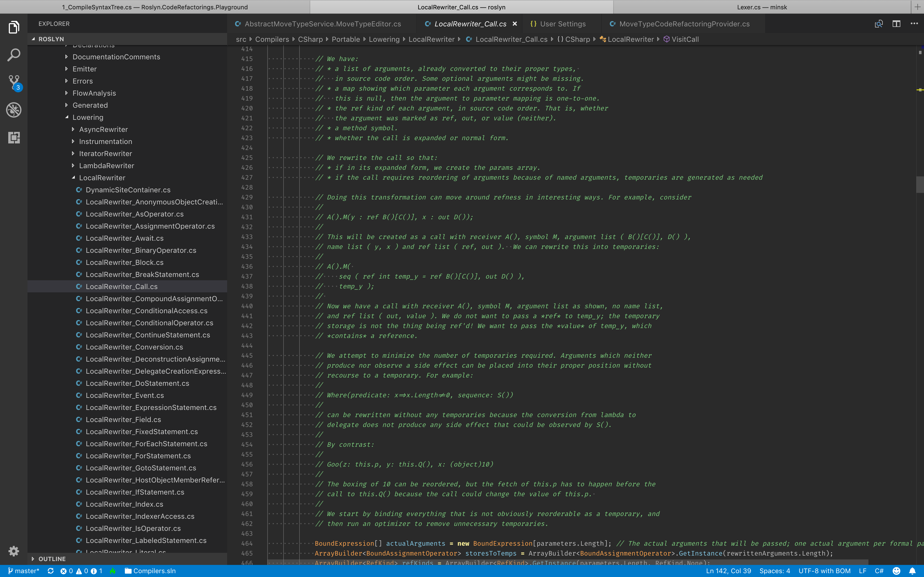Click the master* branch in status bar
Image resolution: width=924 pixels, height=577 pixels.
point(24,571)
